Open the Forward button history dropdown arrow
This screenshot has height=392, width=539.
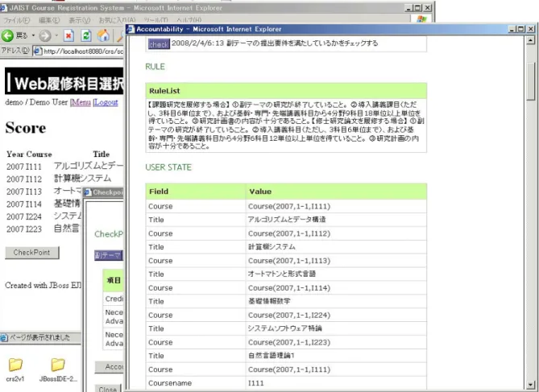pyautogui.click(x=56, y=35)
